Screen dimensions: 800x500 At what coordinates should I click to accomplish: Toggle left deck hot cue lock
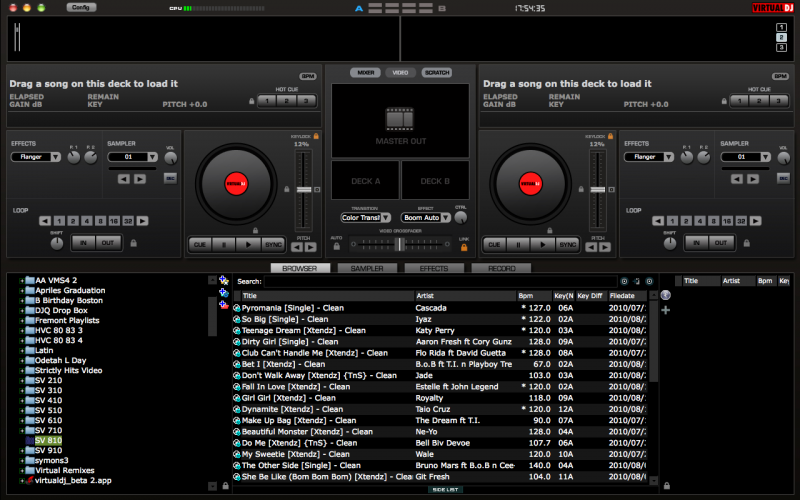252,101
